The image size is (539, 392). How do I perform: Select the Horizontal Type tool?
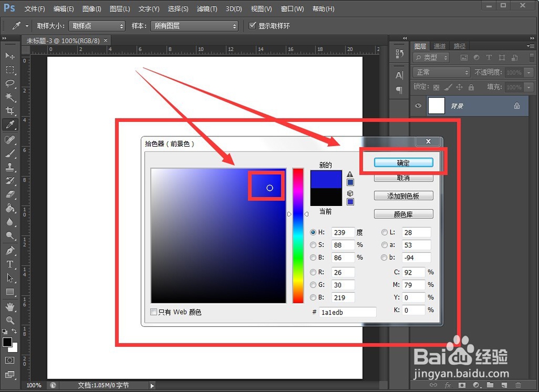point(10,264)
